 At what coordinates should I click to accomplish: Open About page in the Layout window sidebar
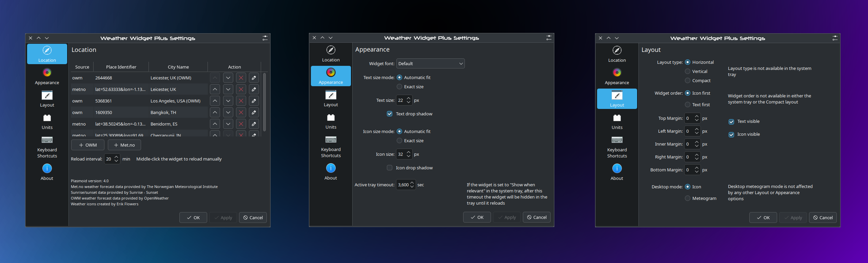[x=617, y=172]
